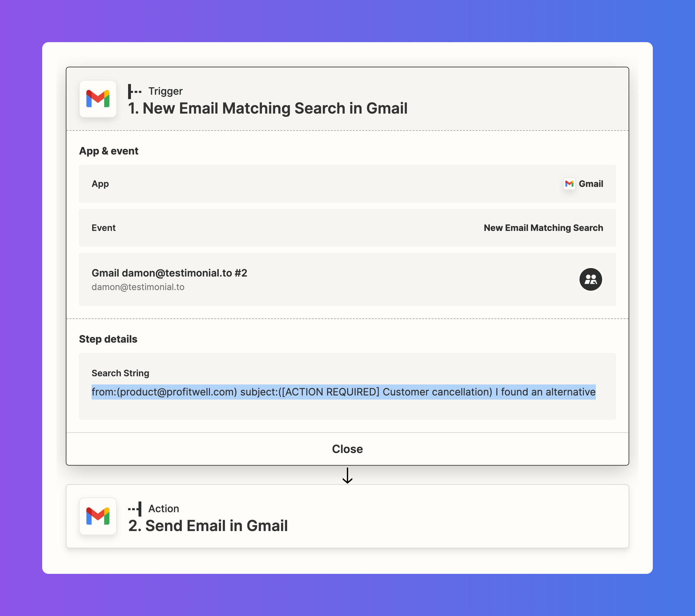Click the down arrow between steps
This screenshot has width=695, height=616.
347,475
